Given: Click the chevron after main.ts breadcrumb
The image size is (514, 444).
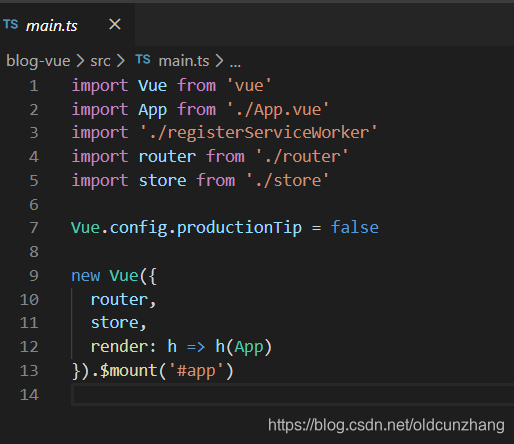Looking at the screenshot, I should pos(219,61).
